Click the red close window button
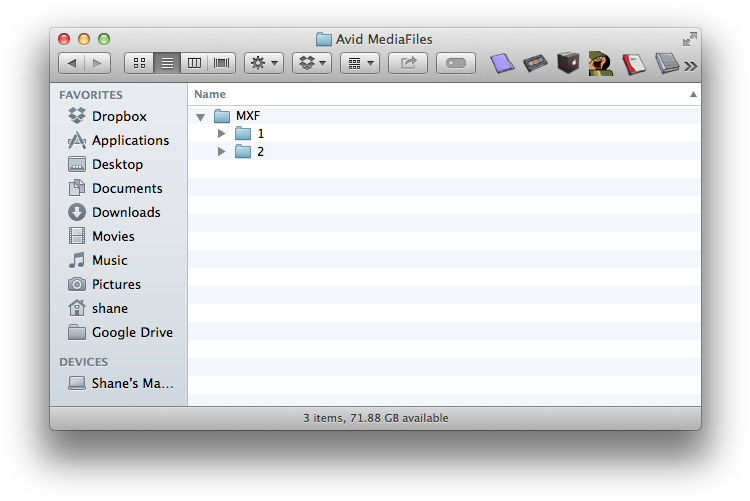Viewport: 750px width, 501px height. pos(64,39)
